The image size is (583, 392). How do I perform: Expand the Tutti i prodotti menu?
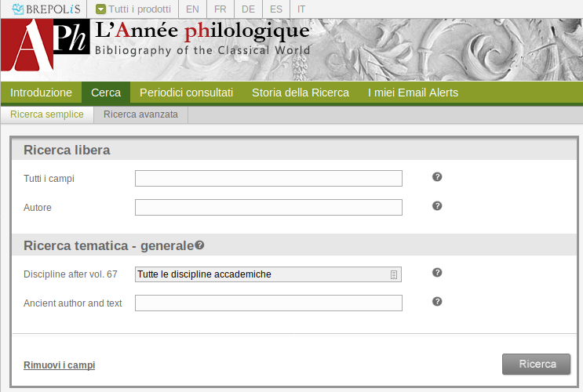133,9
